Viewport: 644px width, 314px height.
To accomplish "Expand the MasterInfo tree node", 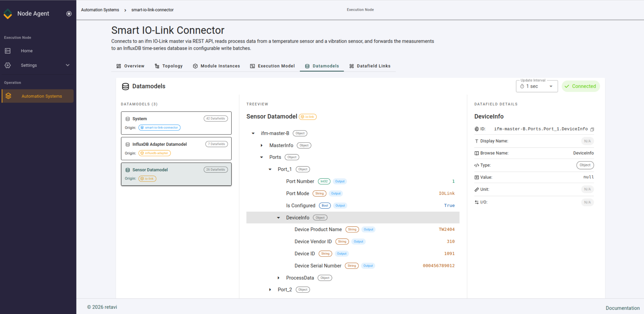I will point(262,145).
